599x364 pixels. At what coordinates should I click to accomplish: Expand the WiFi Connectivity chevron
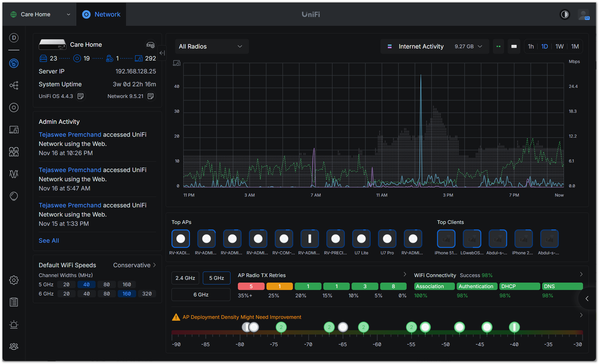(581, 274)
